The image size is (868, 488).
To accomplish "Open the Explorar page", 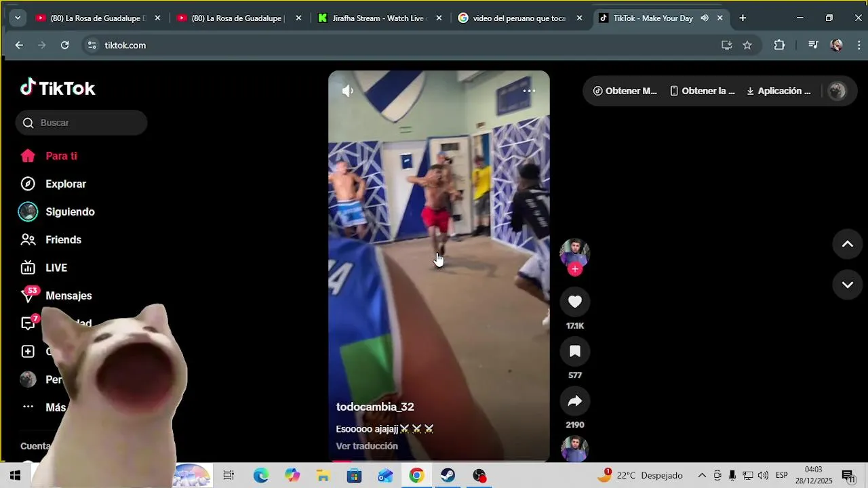I will [x=53, y=184].
